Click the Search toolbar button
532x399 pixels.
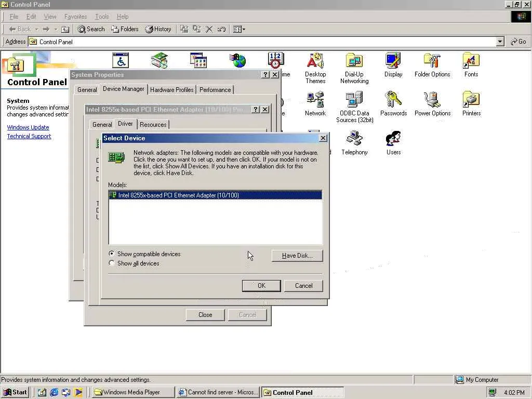tap(91, 29)
